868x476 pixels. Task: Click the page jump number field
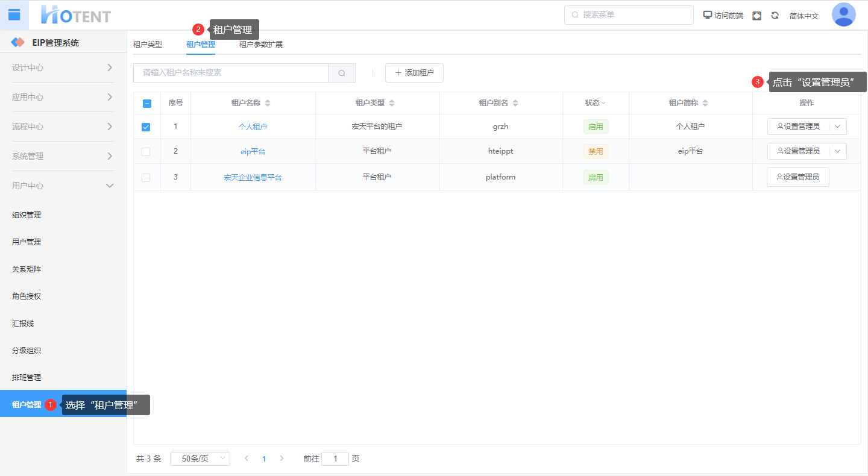[335, 459]
